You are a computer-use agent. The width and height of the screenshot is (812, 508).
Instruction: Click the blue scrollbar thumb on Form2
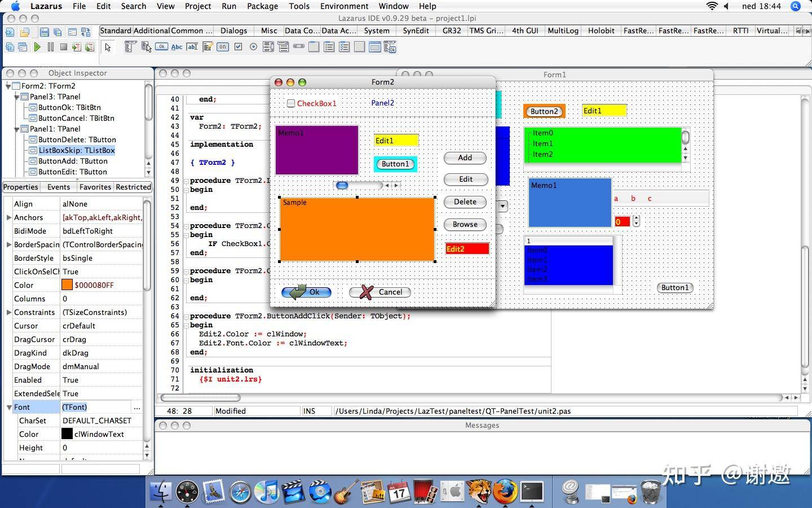pos(342,185)
